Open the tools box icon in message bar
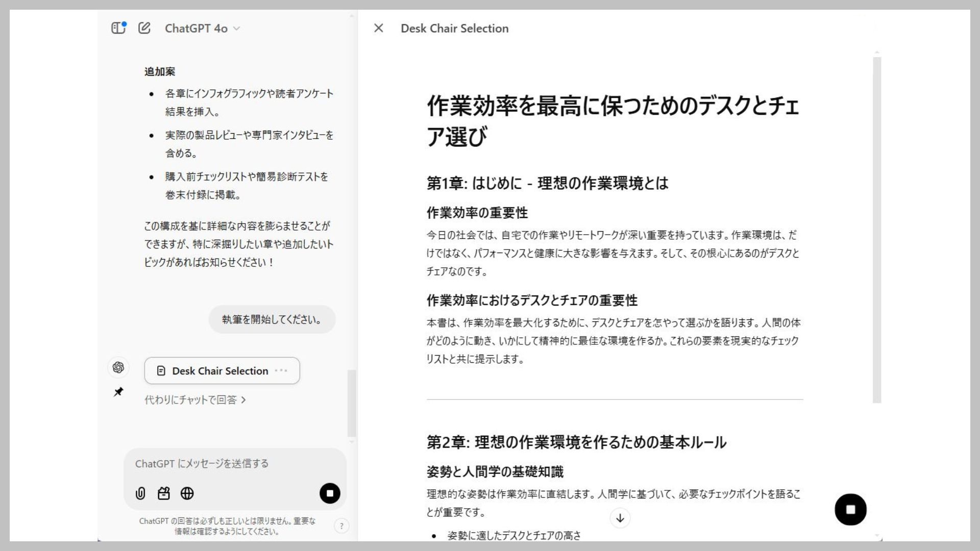 point(163,493)
